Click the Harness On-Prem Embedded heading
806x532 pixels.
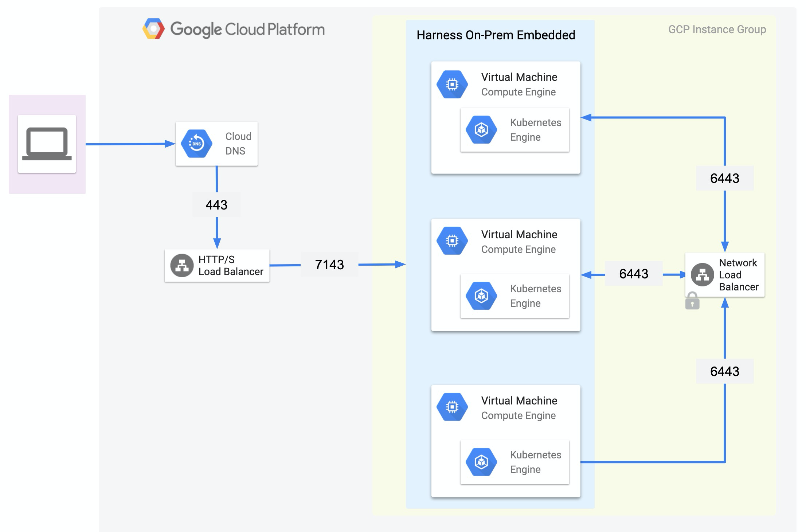pos(496,35)
